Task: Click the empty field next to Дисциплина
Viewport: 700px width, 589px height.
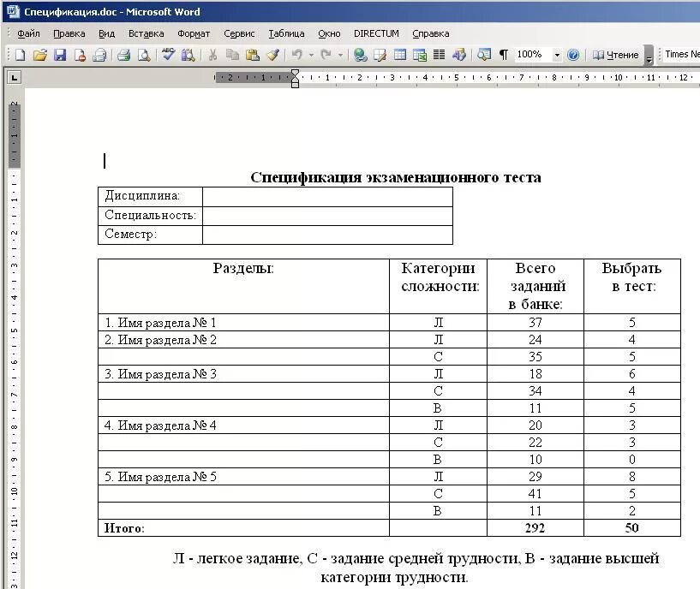Action: [x=327, y=196]
